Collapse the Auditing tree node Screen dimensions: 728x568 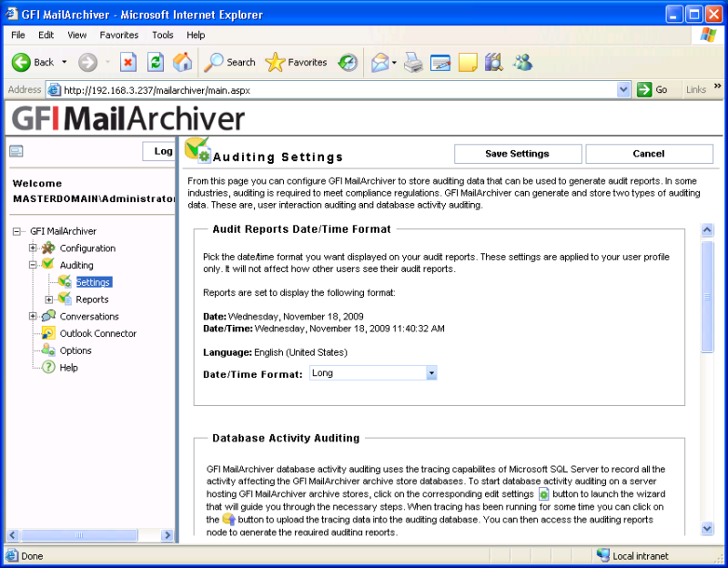(x=33, y=265)
